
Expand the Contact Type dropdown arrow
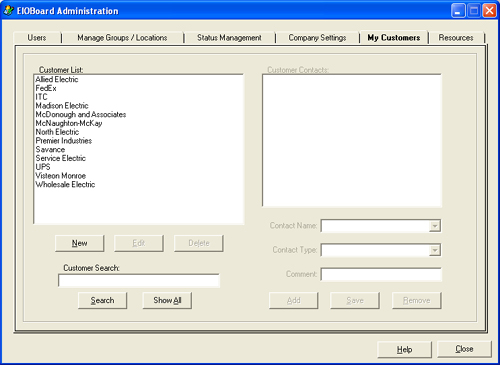(434, 250)
